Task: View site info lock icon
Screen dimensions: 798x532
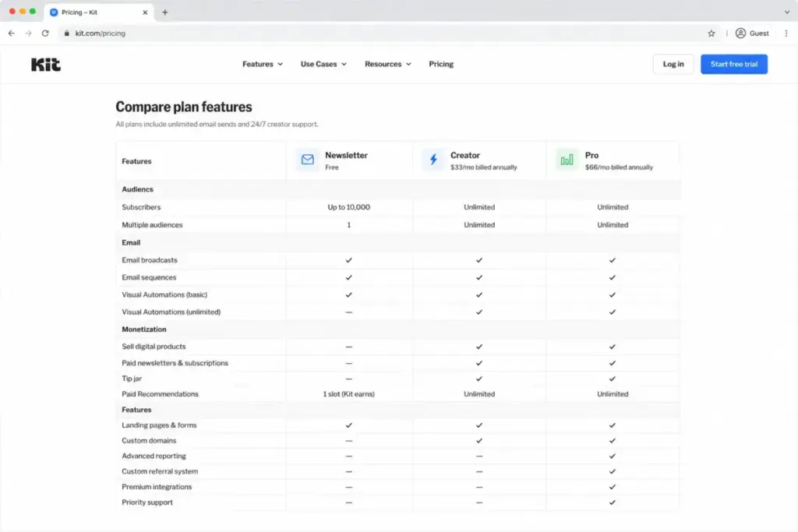Action: (67, 33)
